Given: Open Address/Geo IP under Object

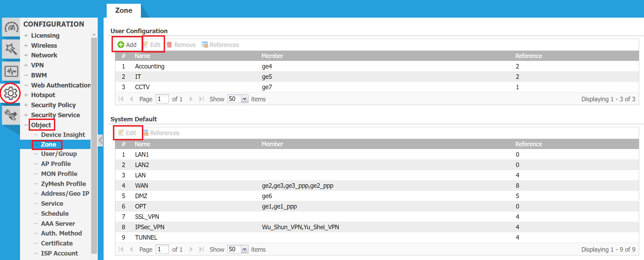Looking at the screenshot, I should pyautogui.click(x=65, y=194).
